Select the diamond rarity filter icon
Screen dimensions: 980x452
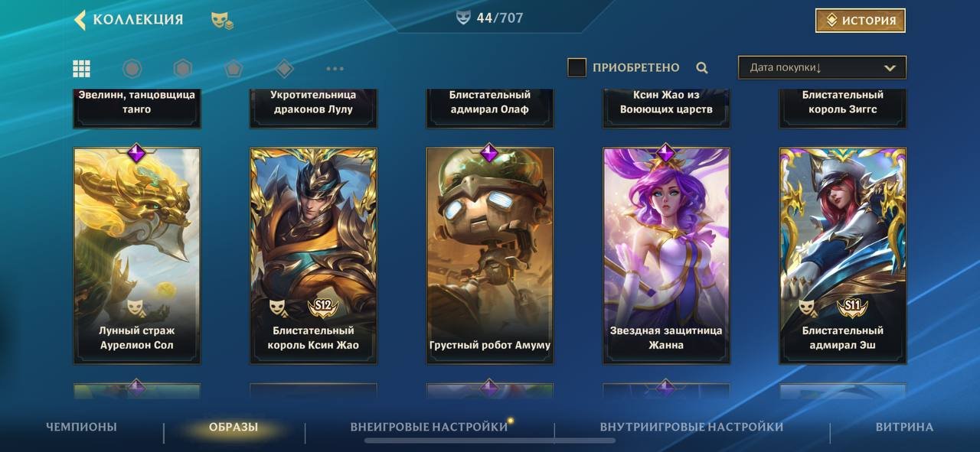(284, 69)
